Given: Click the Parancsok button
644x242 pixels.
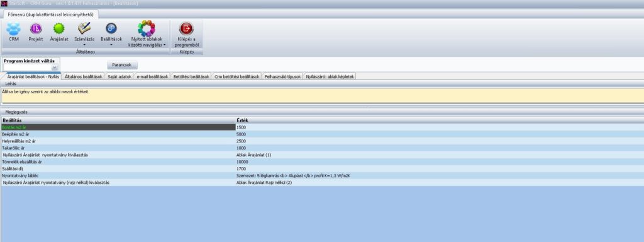Looking at the screenshot, I should click(x=123, y=65).
